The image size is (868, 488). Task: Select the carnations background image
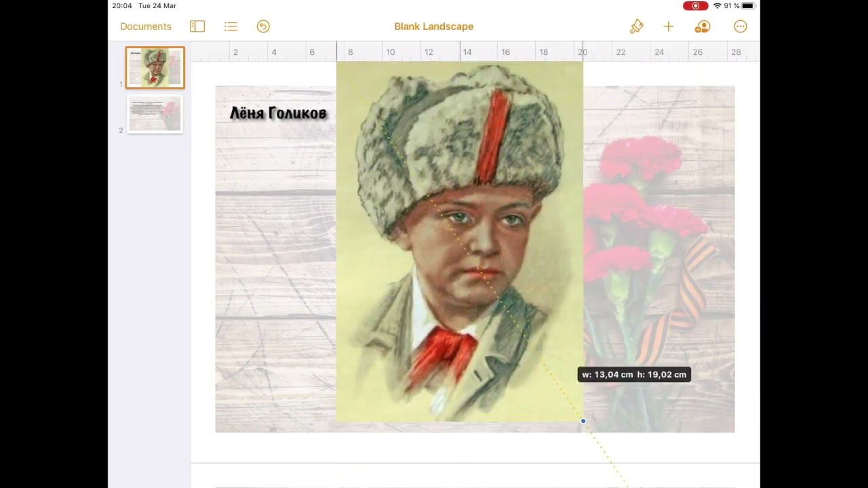(658, 259)
